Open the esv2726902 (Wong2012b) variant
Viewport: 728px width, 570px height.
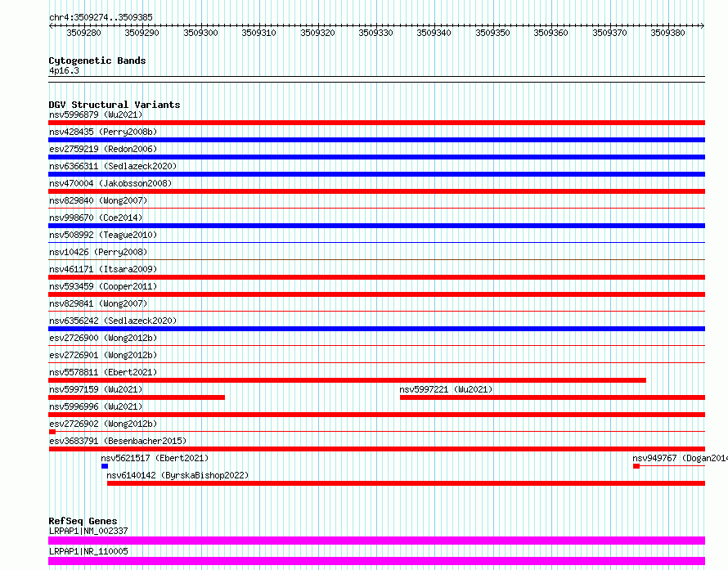point(103,424)
